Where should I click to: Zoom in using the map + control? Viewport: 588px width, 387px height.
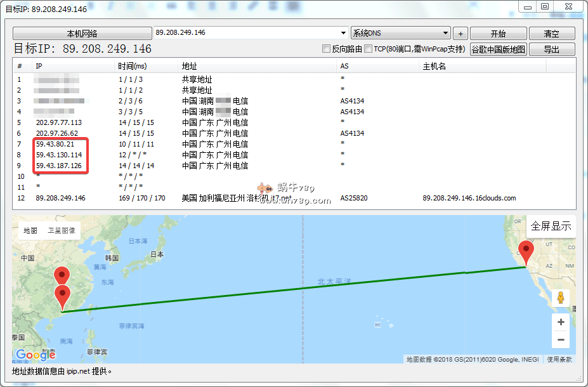[x=561, y=322]
